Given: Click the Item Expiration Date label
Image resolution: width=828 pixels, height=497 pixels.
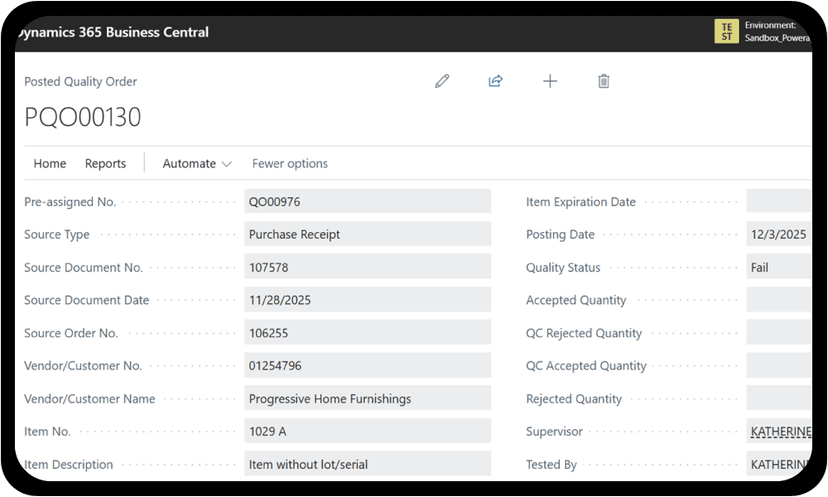Looking at the screenshot, I should tap(580, 202).
